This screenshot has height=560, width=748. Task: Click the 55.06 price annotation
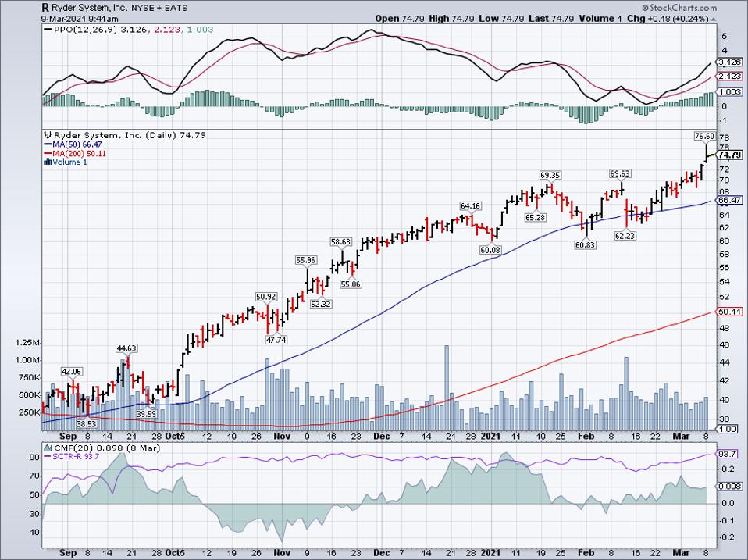point(351,284)
